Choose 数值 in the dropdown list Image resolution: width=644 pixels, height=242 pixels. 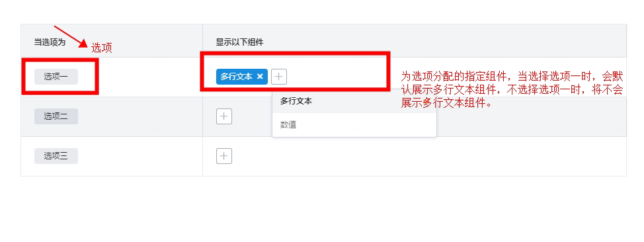[x=354, y=125]
